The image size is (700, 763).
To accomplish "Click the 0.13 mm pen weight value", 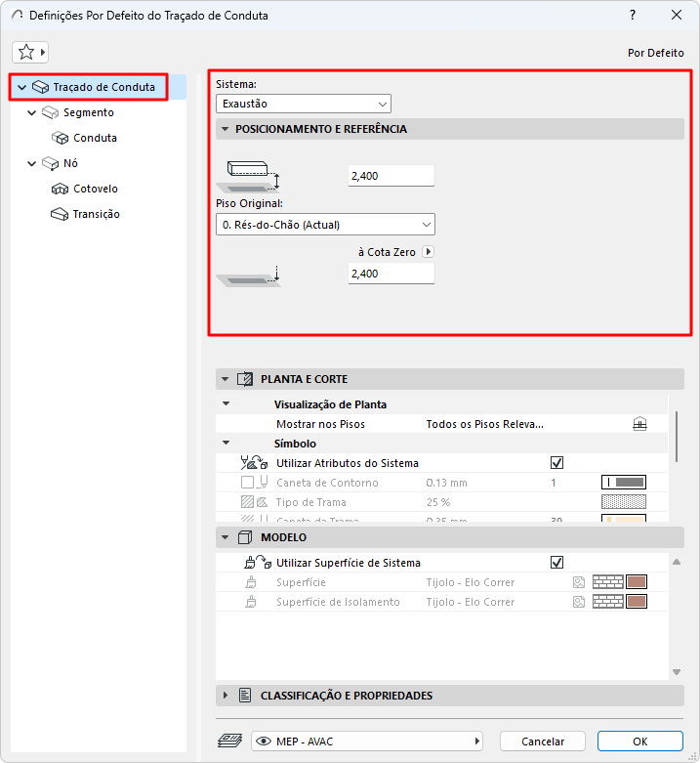I will click(446, 483).
